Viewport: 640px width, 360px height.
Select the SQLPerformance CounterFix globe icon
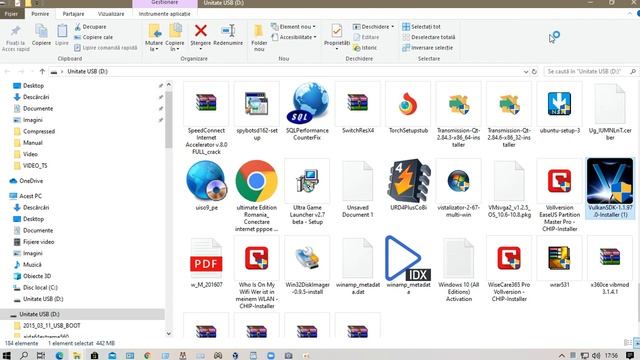tap(308, 103)
